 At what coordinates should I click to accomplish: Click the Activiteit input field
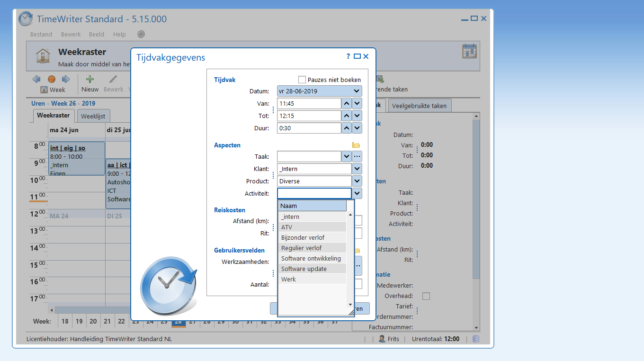pos(314,193)
